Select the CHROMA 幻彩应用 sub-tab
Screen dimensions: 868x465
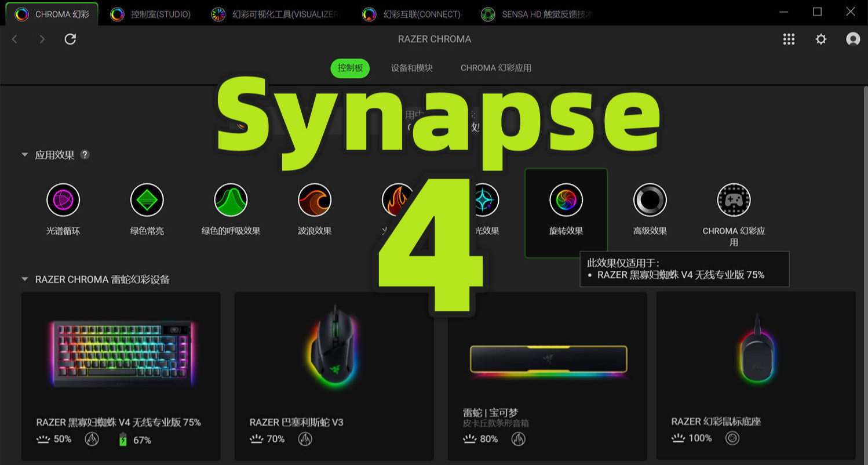(x=496, y=68)
